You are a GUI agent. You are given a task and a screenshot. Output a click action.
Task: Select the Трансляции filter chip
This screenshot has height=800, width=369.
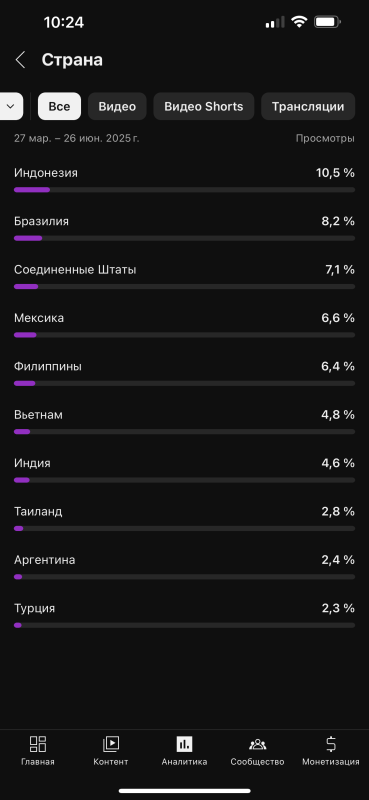(x=308, y=106)
